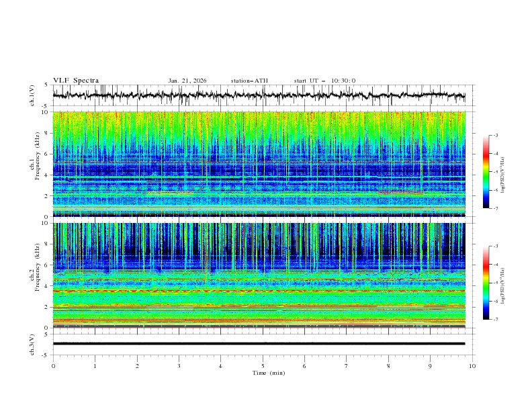Click the ch.2 colorbar 'log(PSD)(V²/Hz)' label
Screen dimensions: 532x411
(x=503, y=286)
